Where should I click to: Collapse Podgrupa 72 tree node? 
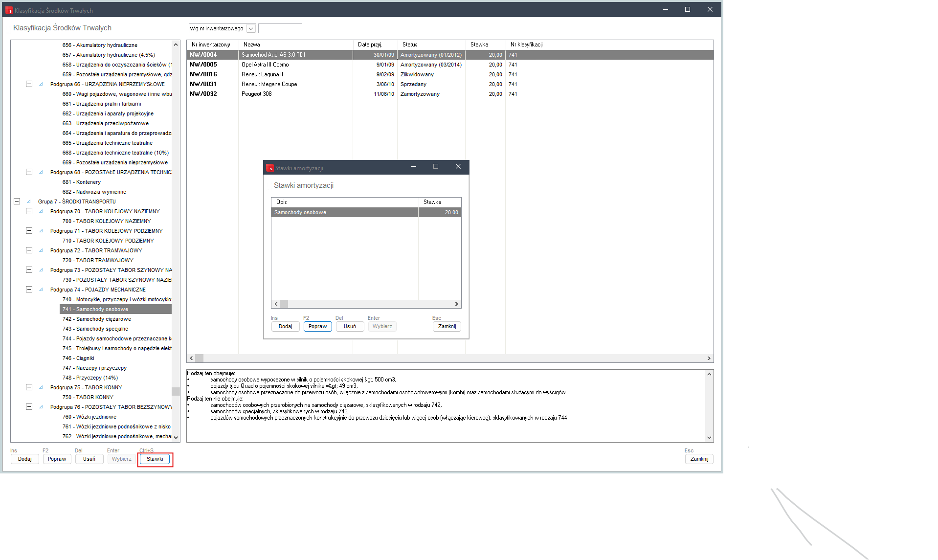[x=29, y=250]
